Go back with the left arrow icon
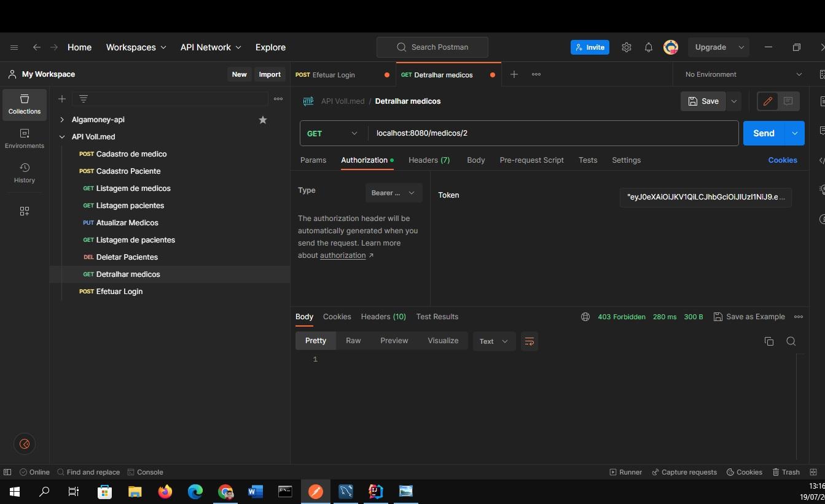 37,47
